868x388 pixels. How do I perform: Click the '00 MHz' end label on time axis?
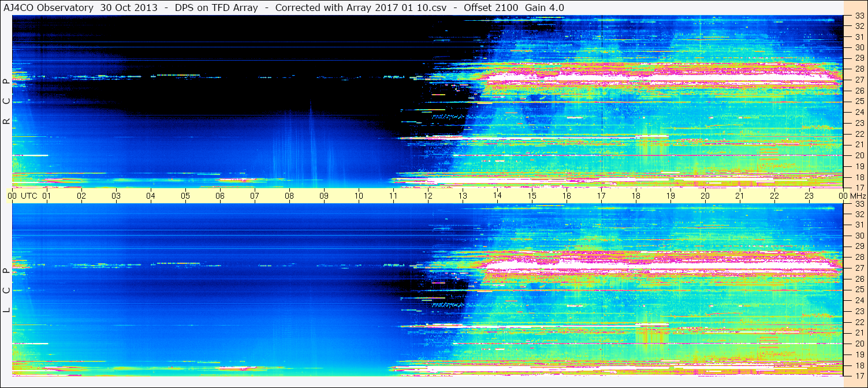click(x=852, y=196)
